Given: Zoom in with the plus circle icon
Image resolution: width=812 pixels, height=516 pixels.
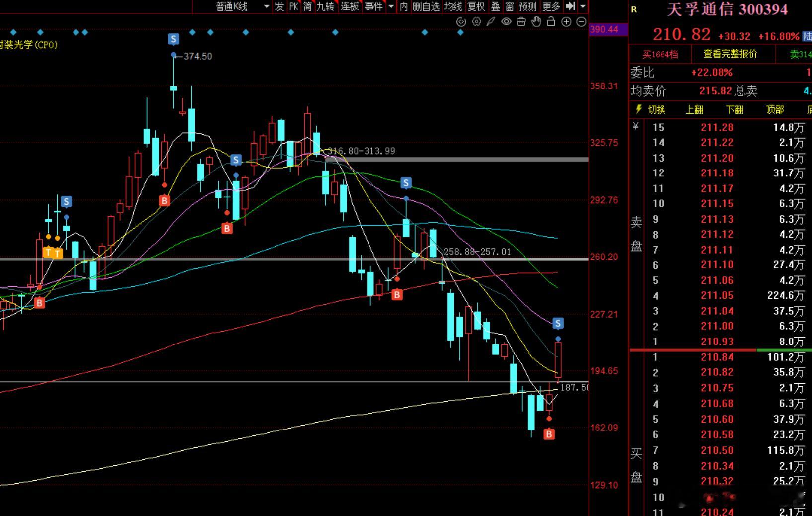Looking at the screenshot, I should [566, 22].
